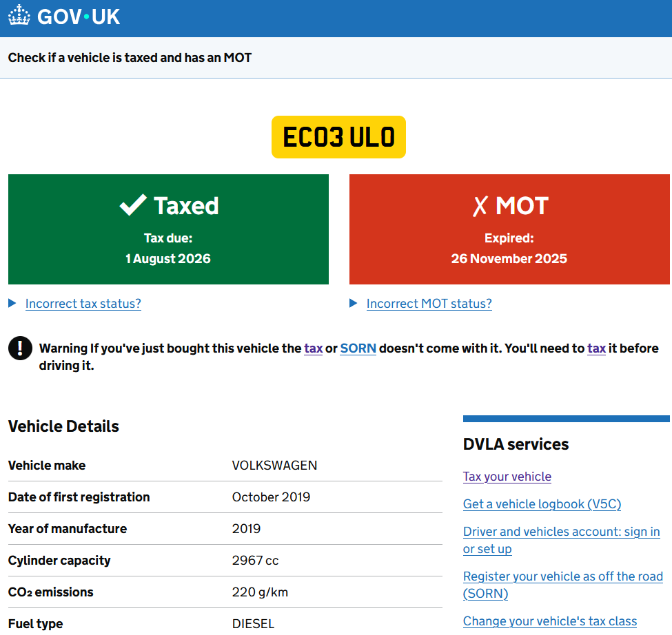Image resolution: width=672 pixels, height=635 pixels.
Task: Open the SORN link in the warning
Action: [358, 348]
